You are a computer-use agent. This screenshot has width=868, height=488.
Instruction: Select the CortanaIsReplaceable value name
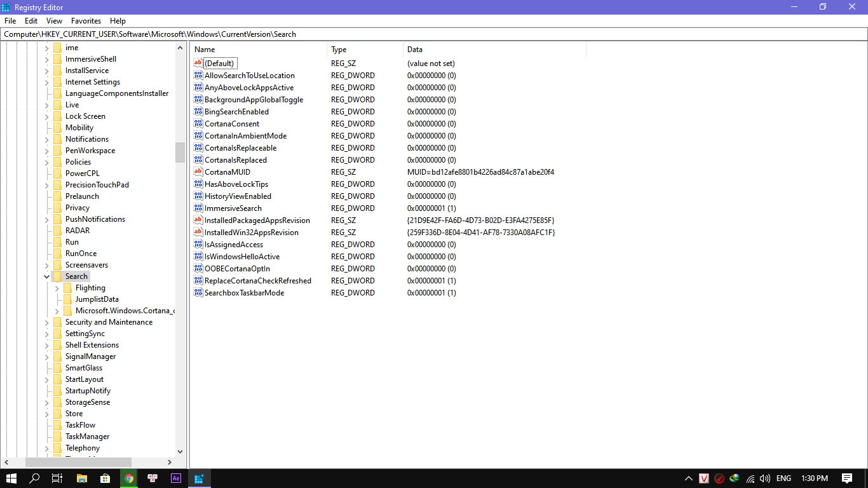pyautogui.click(x=240, y=148)
